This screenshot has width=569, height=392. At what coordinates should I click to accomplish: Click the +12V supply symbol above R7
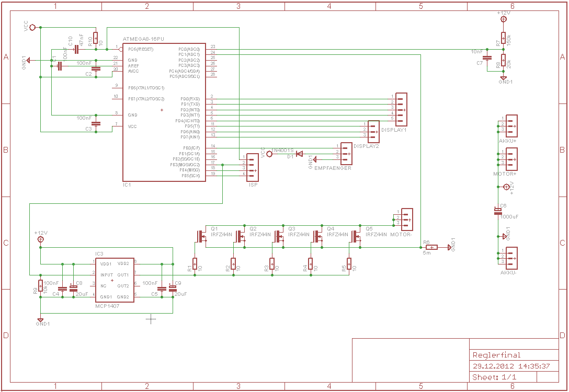click(503, 19)
